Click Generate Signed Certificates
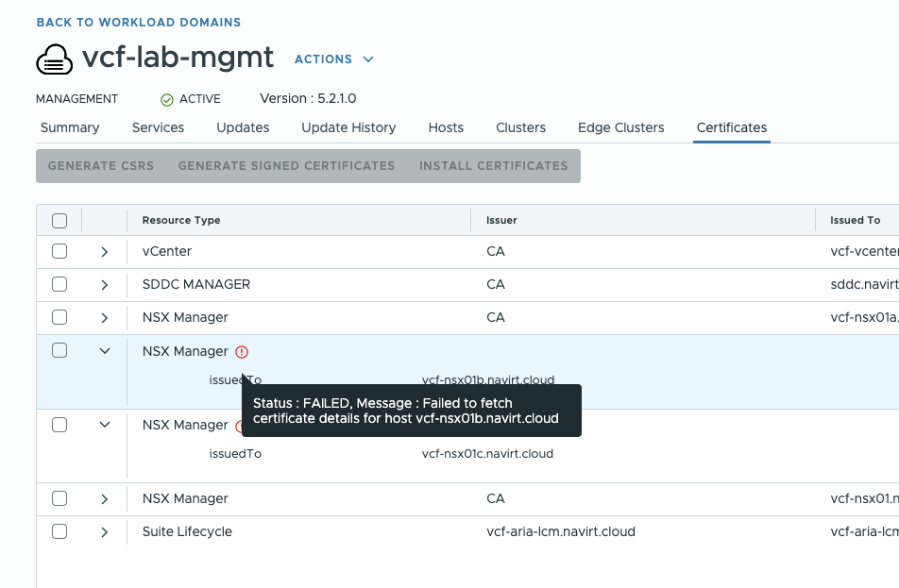Image resolution: width=899 pixels, height=588 pixels. point(287,166)
